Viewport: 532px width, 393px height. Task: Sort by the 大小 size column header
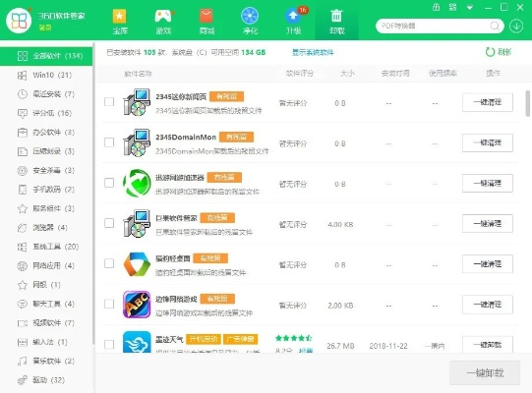pos(347,74)
